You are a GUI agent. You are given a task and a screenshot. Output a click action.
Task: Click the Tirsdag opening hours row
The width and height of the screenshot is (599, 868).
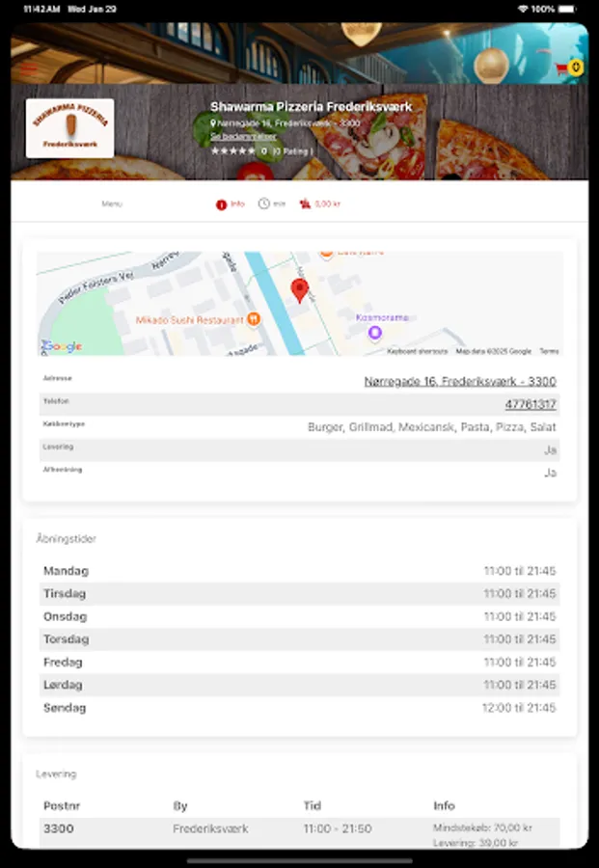click(299, 593)
